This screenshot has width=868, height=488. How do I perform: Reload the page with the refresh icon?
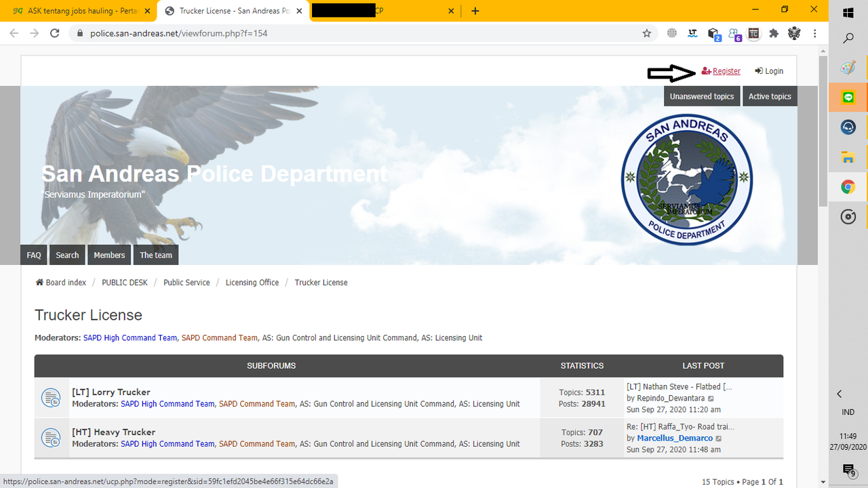click(56, 33)
